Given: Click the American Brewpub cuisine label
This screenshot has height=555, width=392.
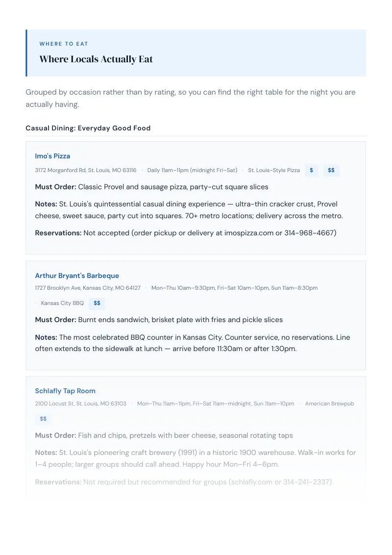Looking at the screenshot, I should tap(329, 404).
